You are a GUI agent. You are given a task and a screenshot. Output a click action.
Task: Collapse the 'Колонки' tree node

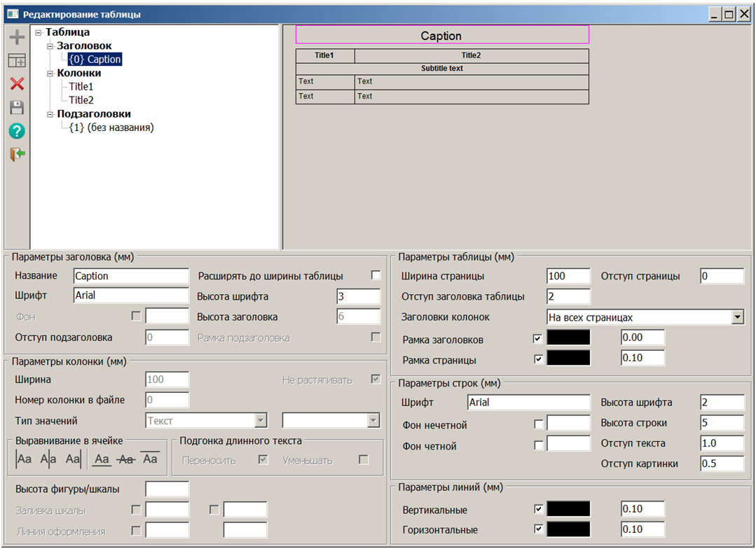pos(50,74)
